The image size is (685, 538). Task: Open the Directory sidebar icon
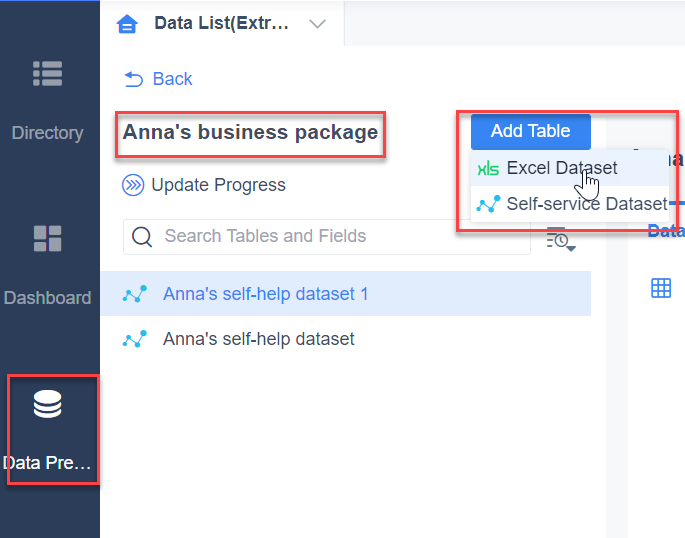click(47, 73)
